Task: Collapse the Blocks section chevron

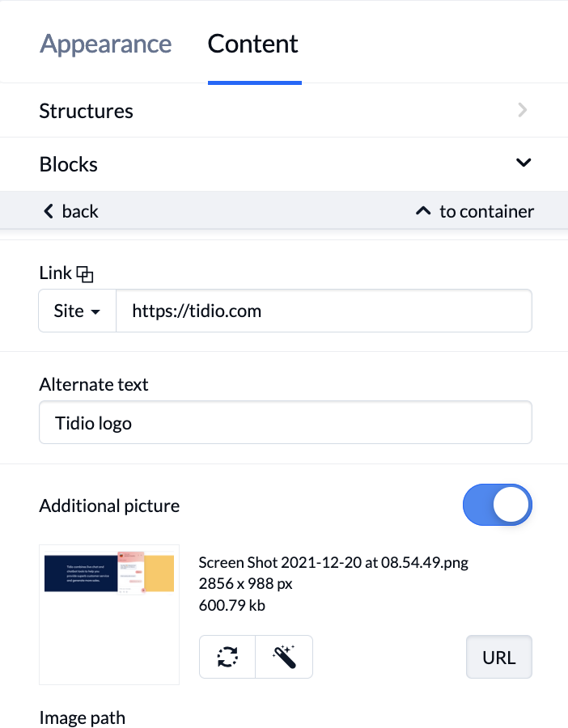Action: tap(523, 163)
